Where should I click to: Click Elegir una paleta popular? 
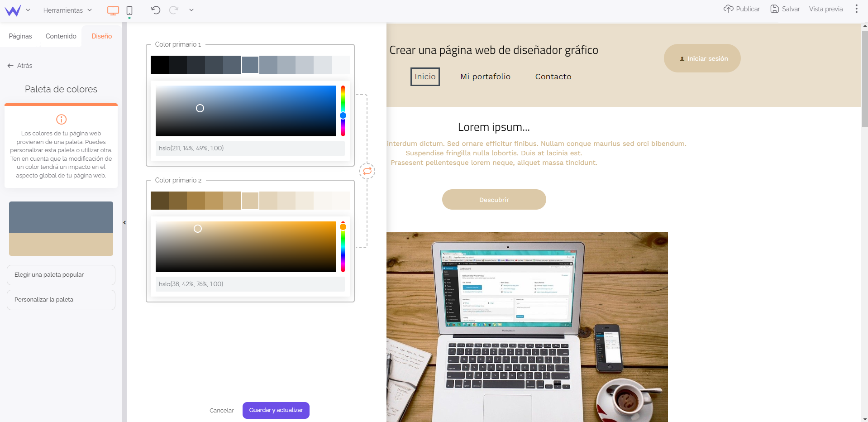61,275
